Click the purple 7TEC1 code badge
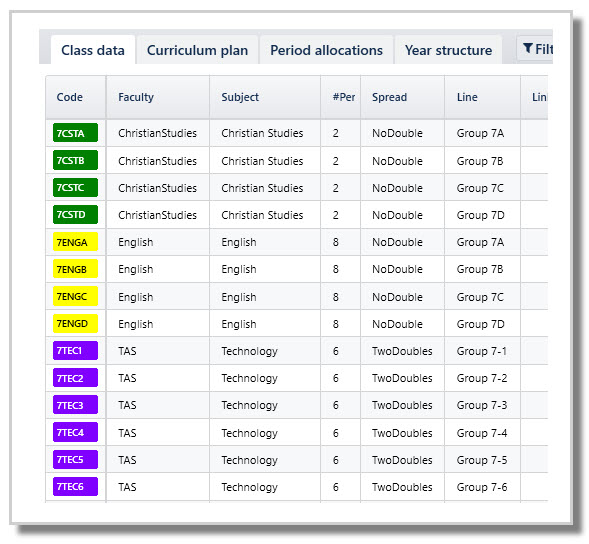589x544 pixels. click(x=75, y=351)
